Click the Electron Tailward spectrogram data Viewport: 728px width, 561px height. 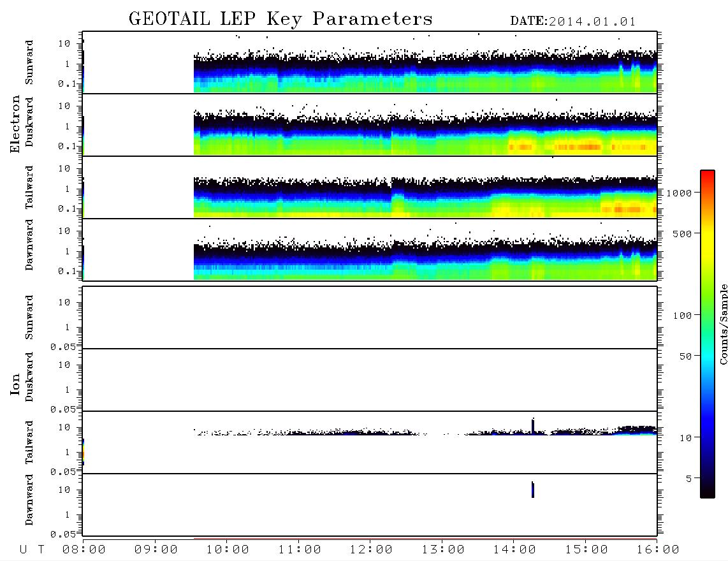(x=425, y=197)
